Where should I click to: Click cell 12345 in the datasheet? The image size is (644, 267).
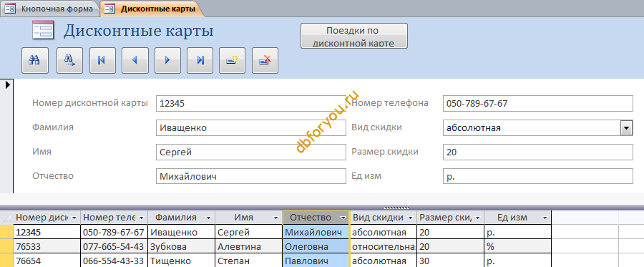tap(47, 232)
